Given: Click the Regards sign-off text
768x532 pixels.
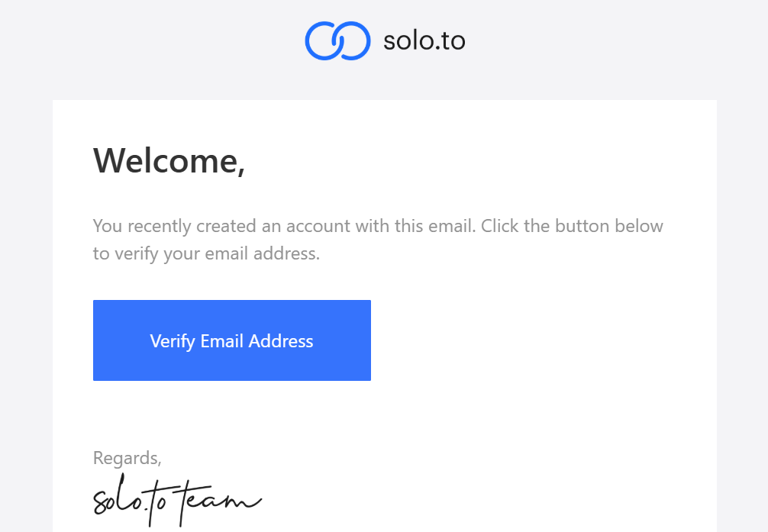Looking at the screenshot, I should pyautogui.click(x=127, y=458).
